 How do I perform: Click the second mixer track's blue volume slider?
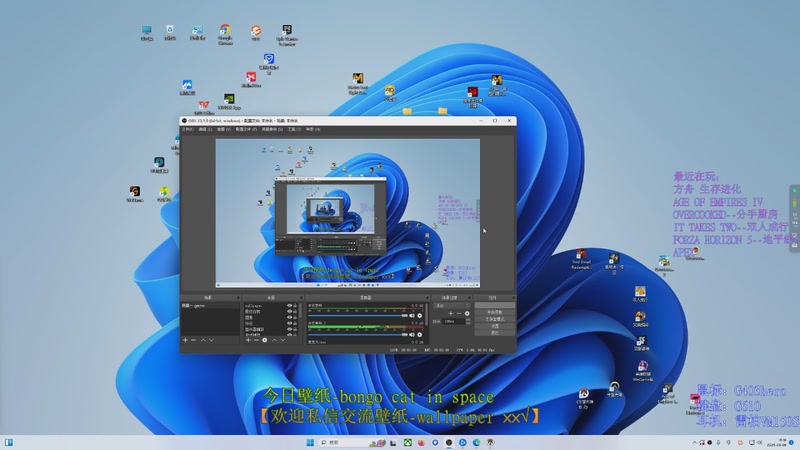tap(358, 334)
